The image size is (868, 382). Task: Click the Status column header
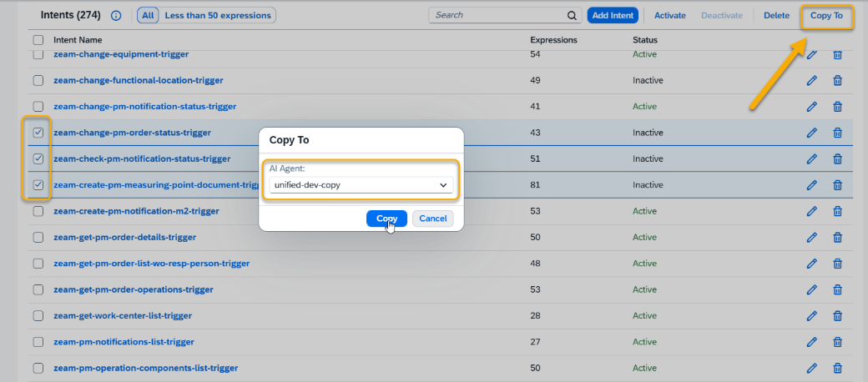pyautogui.click(x=645, y=40)
